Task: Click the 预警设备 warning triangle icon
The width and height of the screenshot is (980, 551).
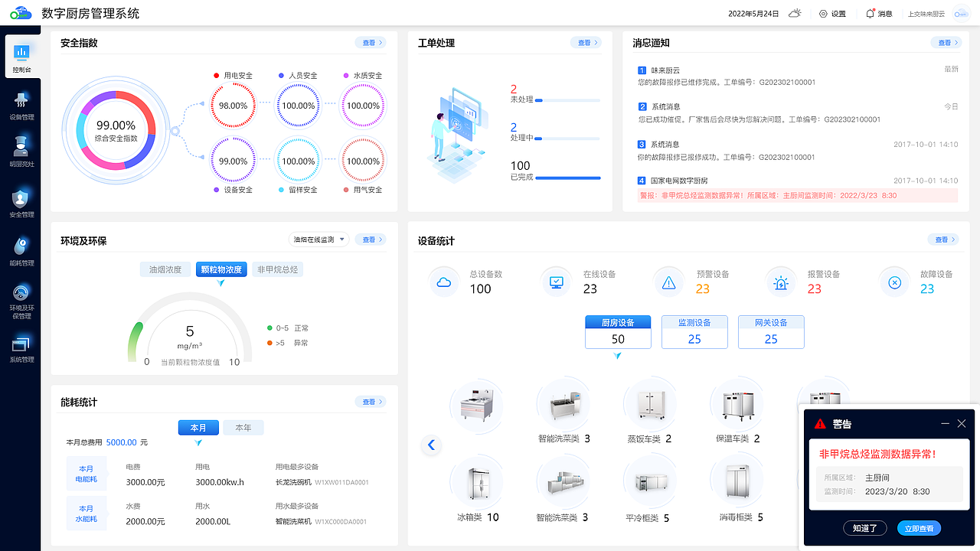Action: pos(669,282)
